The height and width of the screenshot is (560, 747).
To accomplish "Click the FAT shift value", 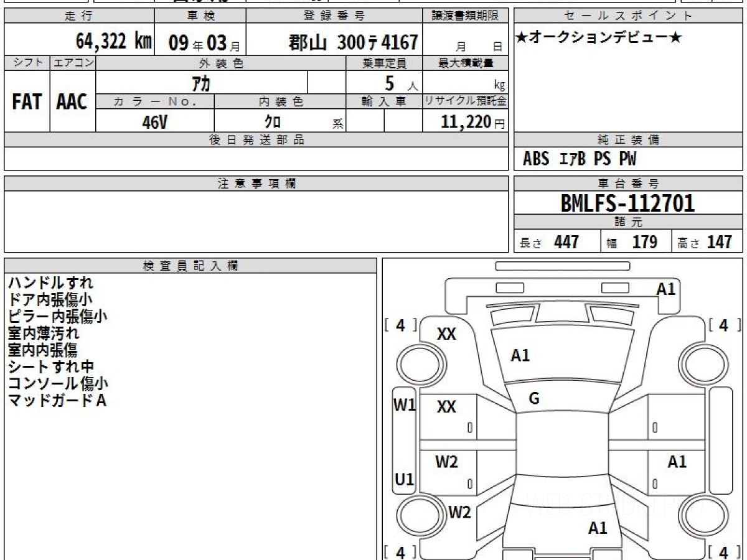I will (27, 102).
